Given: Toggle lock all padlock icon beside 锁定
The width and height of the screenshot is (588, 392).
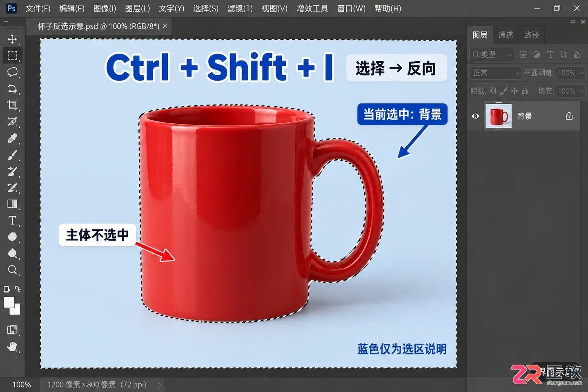Looking at the screenshot, I should [x=525, y=91].
